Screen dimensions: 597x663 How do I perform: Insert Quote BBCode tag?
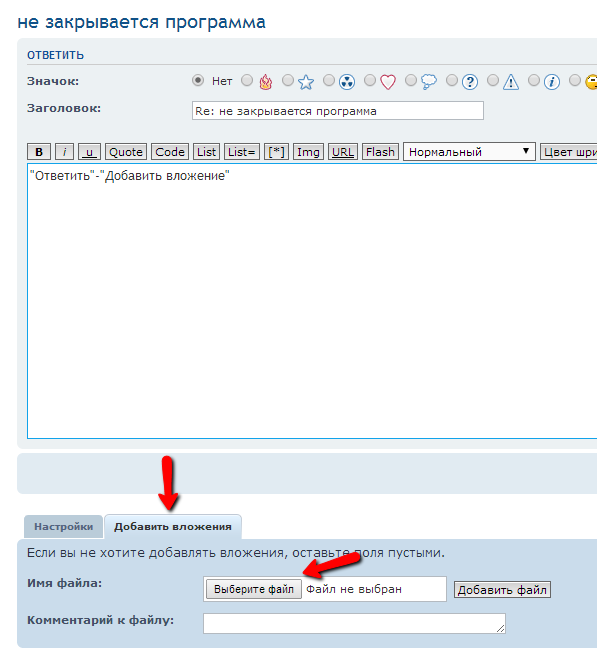pyautogui.click(x=126, y=152)
